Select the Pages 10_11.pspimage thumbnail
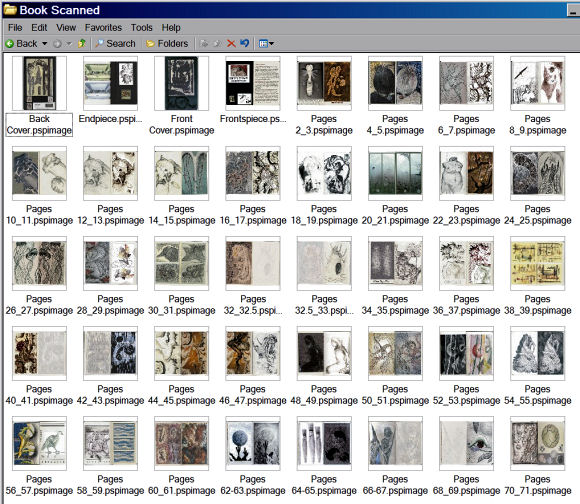Image resolution: width=580 pixels, height=504 pixels. click(39, 173)
